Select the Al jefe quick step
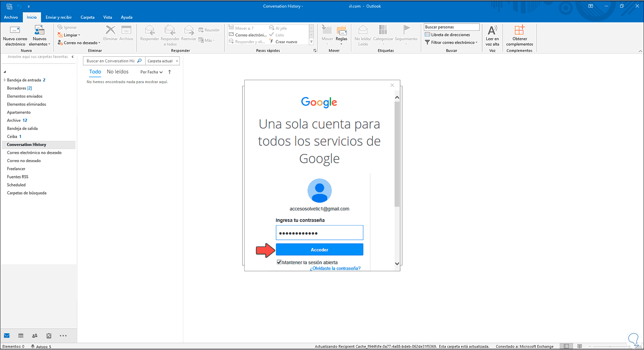Image resolution: width=644 pixels, height=350 pixels. tap(278, 28)
